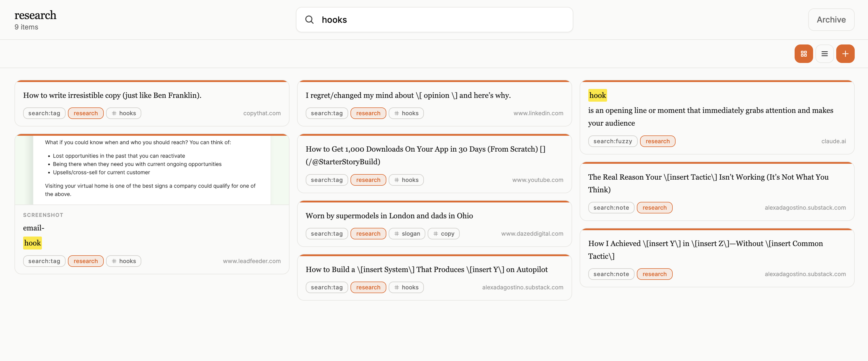
Task: Click research tag on How I Achieved card
Action: click(x=654, y=274)
